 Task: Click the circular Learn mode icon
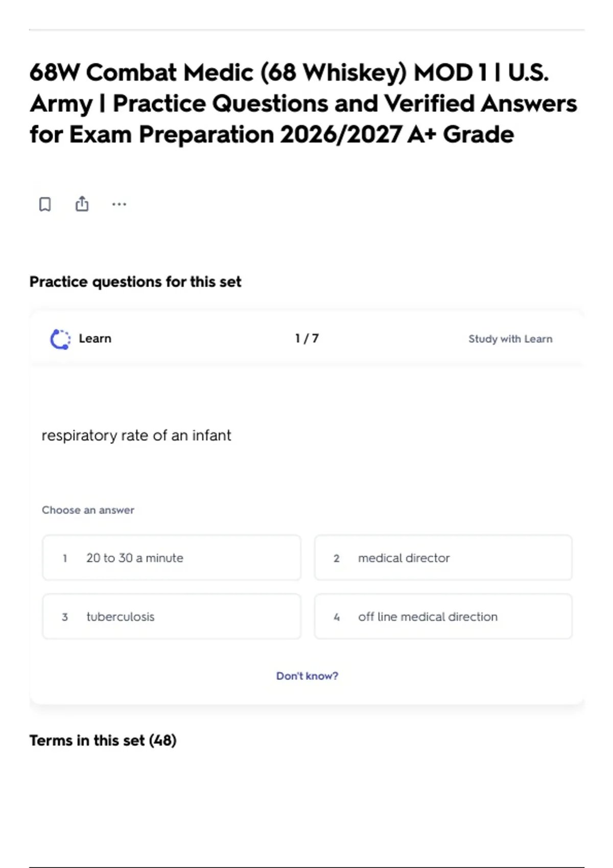tap(60, 339)
